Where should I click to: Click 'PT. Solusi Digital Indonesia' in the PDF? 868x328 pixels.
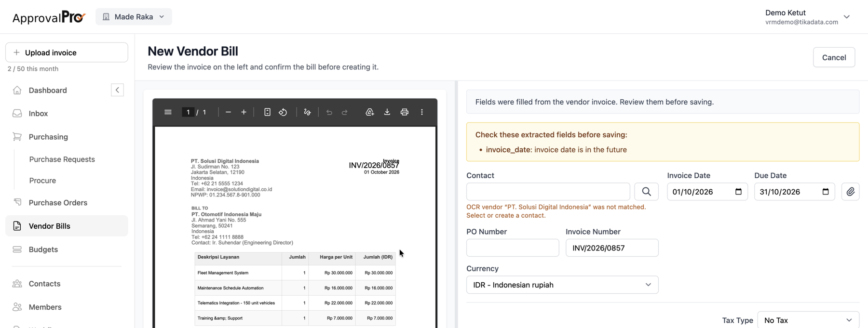click(x=225, y=161)
